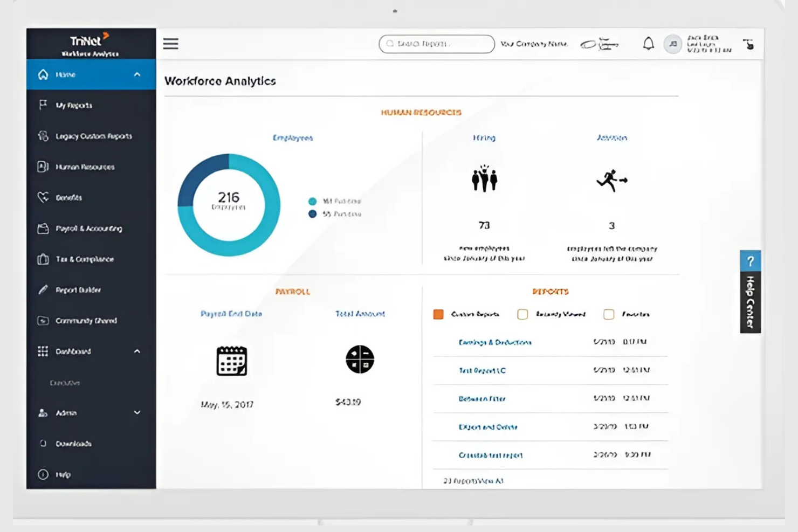The height and width of the screenshot is (532, 798).
Task: Open the Export and Delete report link
Action: click(487, 427)
